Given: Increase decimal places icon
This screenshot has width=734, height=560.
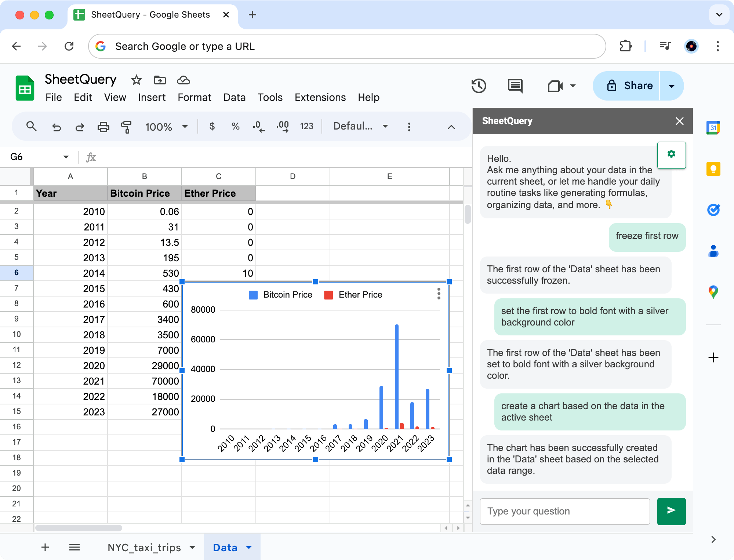Looking at the screenshot, I should coord(283,127).
